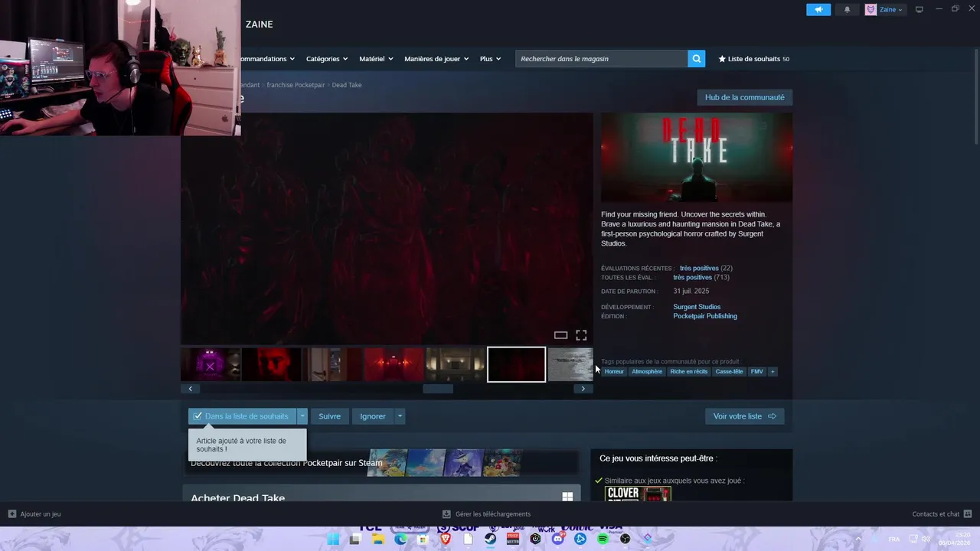Select the hallway door screenshot thumbnail

333,365
